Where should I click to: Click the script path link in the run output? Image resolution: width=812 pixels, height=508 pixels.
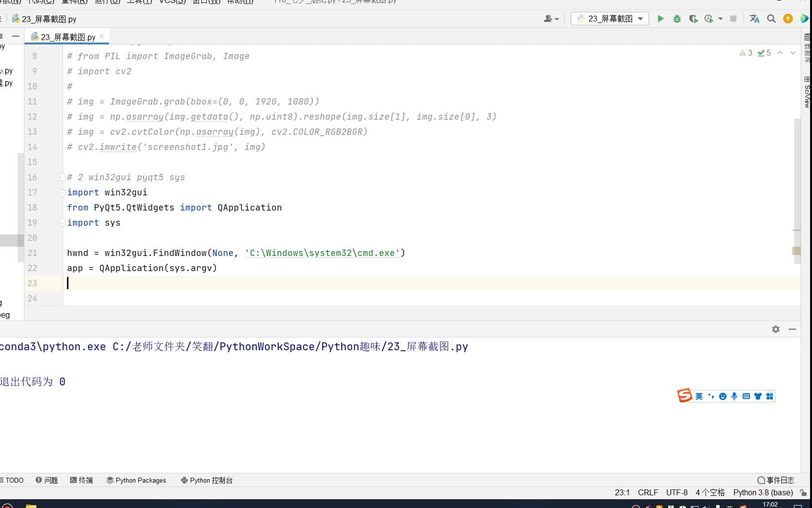click(290, 347)
